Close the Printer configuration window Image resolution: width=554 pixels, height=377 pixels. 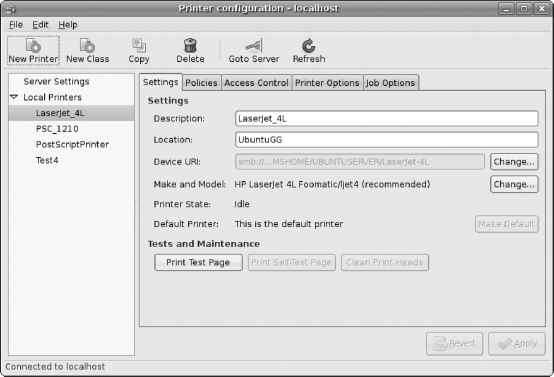(x=542, y=8)
